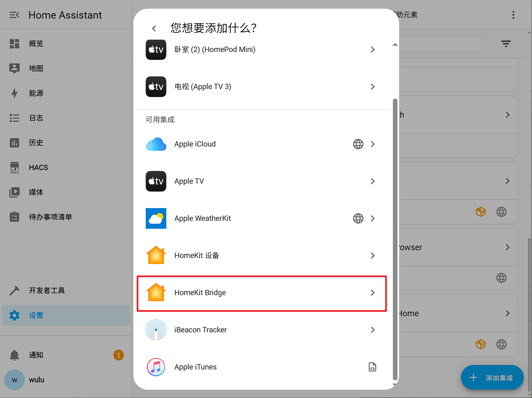Expand 卧室 (2) (HomePod Mini) chevron
532x398 pixels.
(x=373, y=50)
